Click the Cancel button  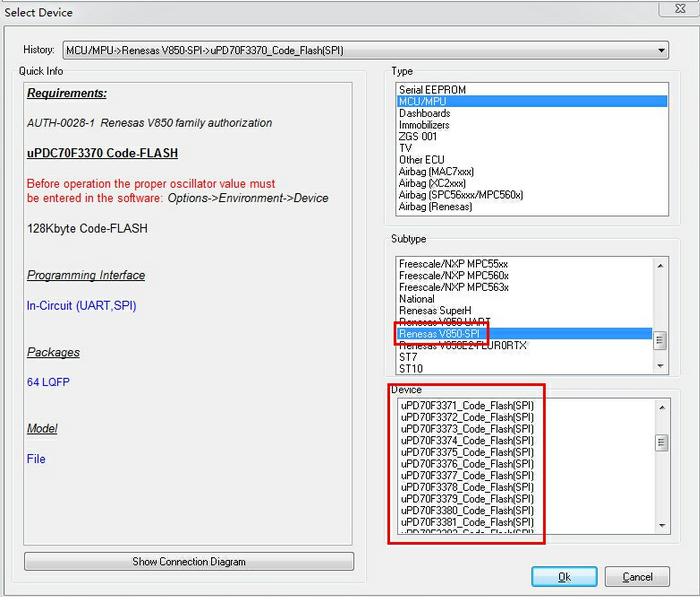(637, 577)
